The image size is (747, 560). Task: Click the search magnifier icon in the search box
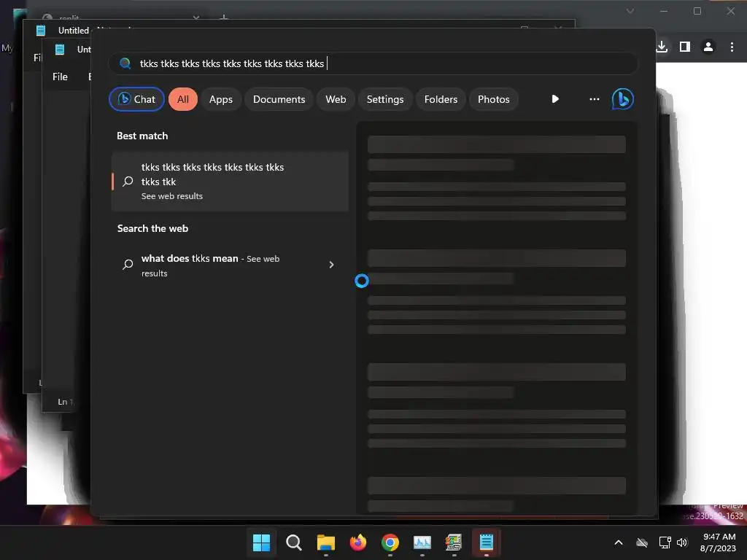point(125,63)
